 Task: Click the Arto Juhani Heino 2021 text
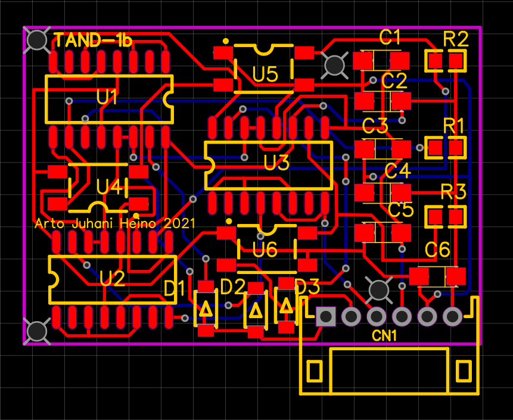pos(115,224)
